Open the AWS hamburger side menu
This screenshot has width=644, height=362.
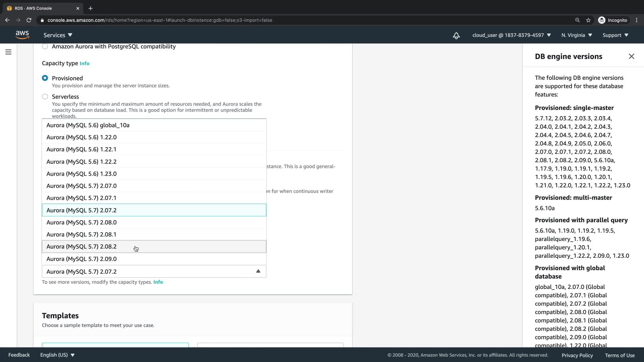[x=8, y=52]
